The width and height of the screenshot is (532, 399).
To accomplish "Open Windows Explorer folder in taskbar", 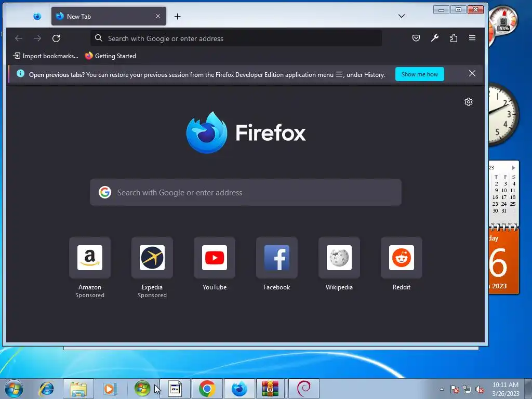I will (x=78, y=389).
